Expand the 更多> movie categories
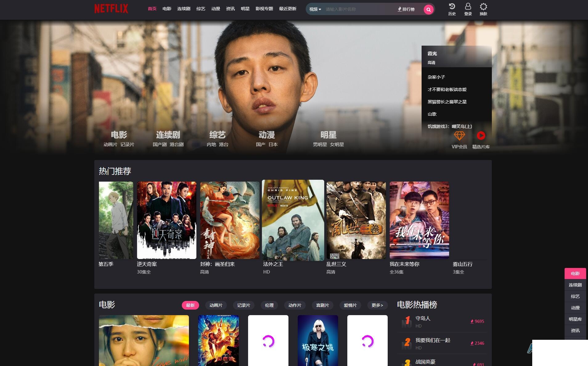588x366 pixels. point(377,305)
